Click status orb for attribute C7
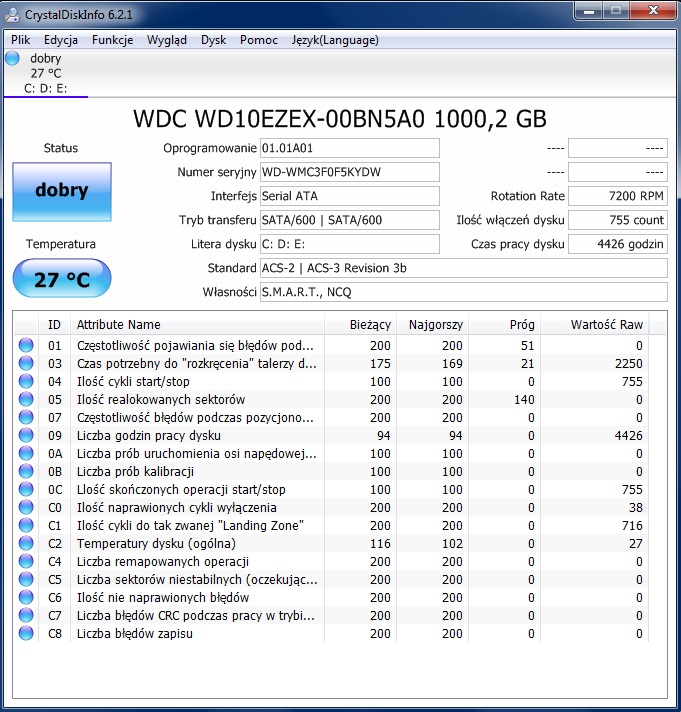 tap(26, 615)
